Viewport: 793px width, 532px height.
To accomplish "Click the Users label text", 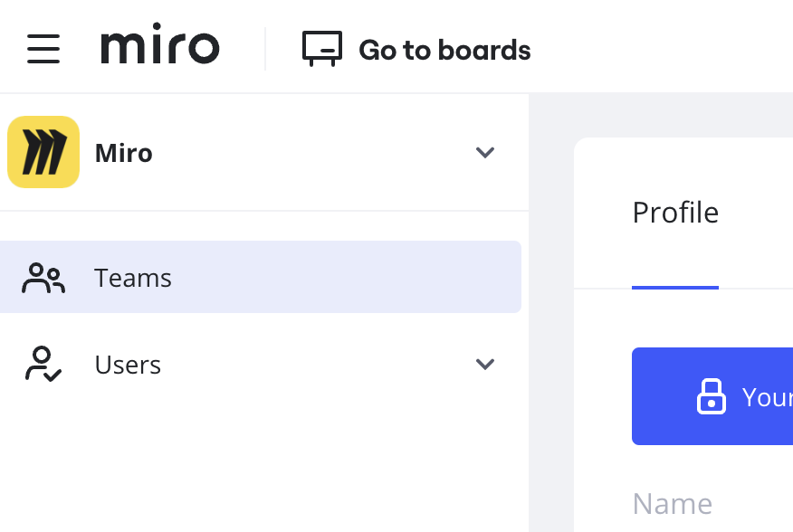I will coord(128,365).
